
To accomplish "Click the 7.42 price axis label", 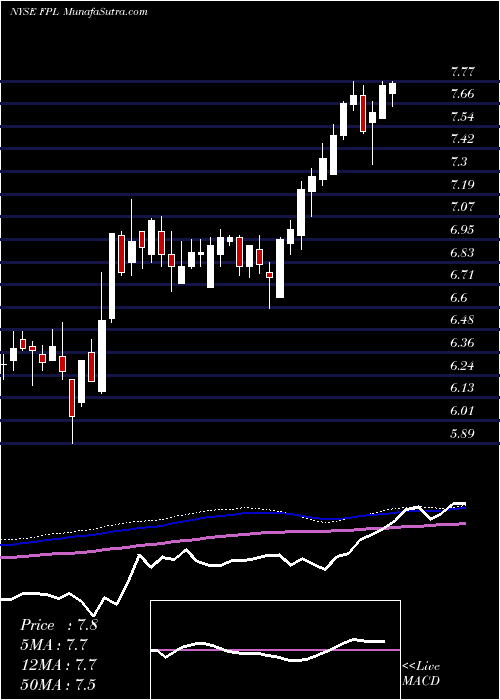I will tap(462, 139).
